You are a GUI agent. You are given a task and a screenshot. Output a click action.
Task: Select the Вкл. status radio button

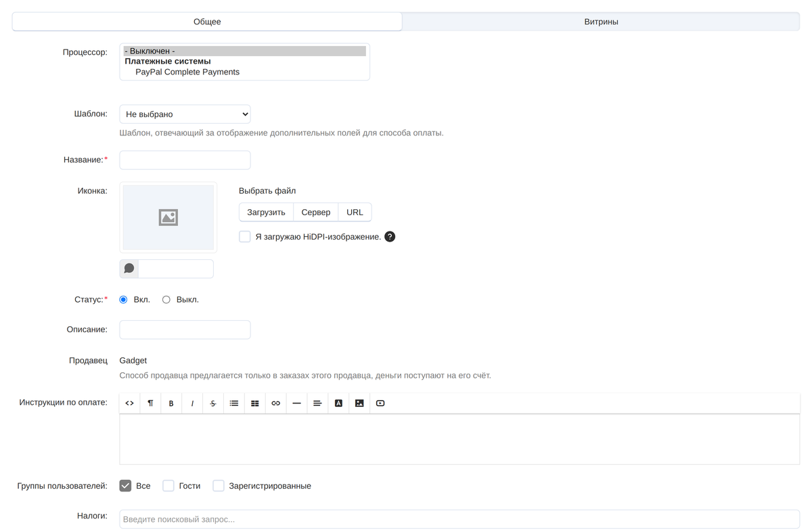123,300
